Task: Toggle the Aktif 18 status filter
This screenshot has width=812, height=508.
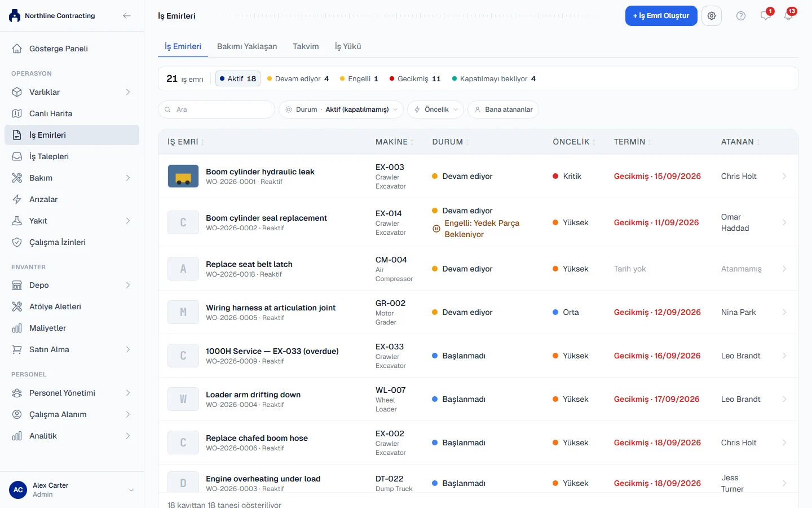Action: click(238, 78)
